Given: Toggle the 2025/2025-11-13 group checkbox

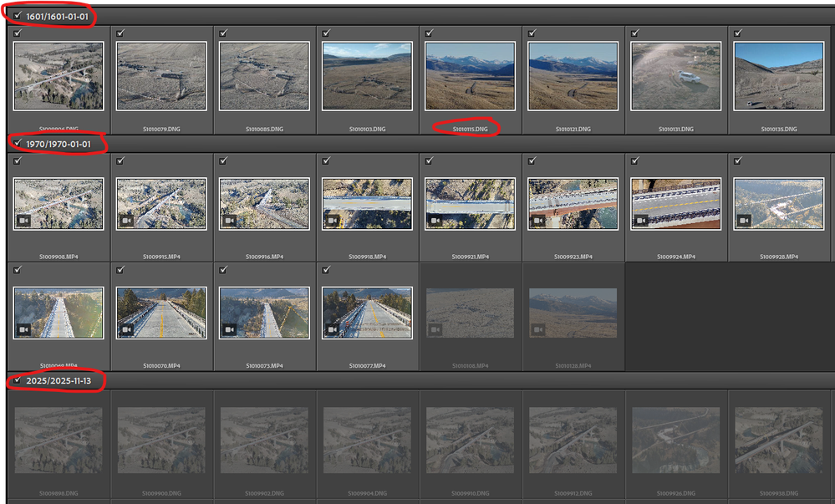Looking at the screenshot, I should [18, 380].
